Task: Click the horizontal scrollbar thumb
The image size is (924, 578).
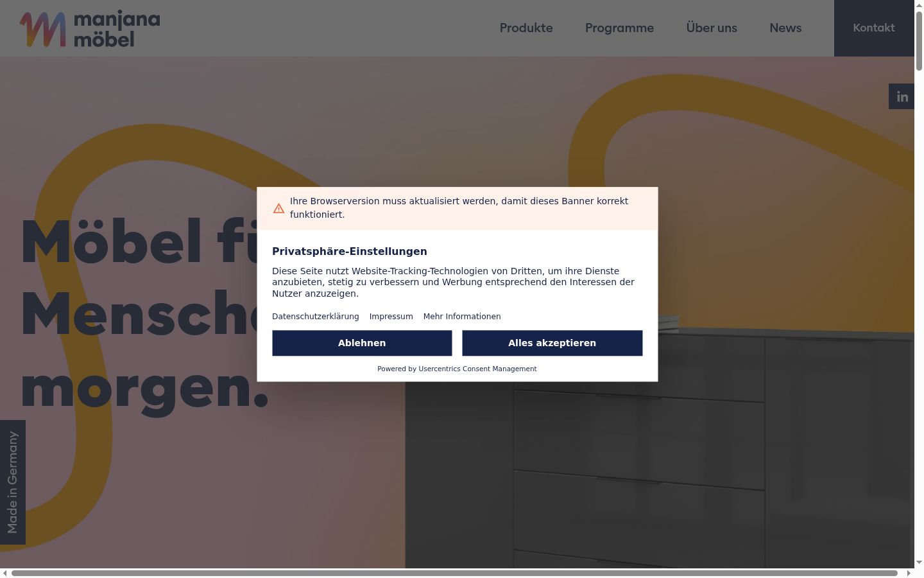Action: tap(454, 573)
